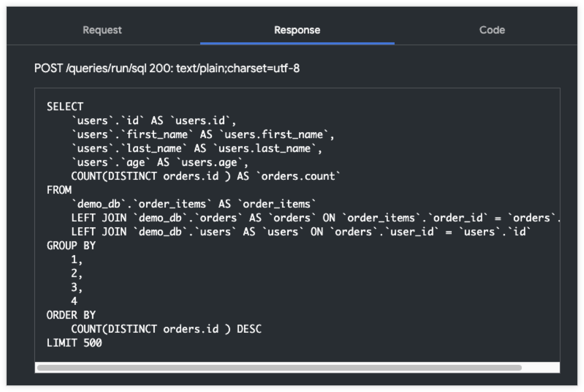
Task: Click the orders.count COUNT DISTINCT select line
Action: (x=206, y=176)
